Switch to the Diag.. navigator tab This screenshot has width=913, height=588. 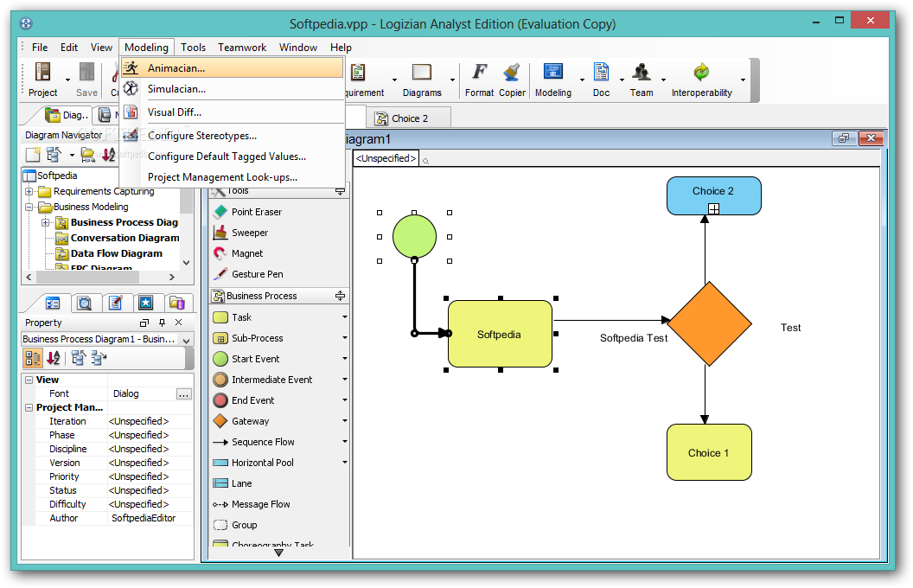pyautogui.click(x=67, y=115)
